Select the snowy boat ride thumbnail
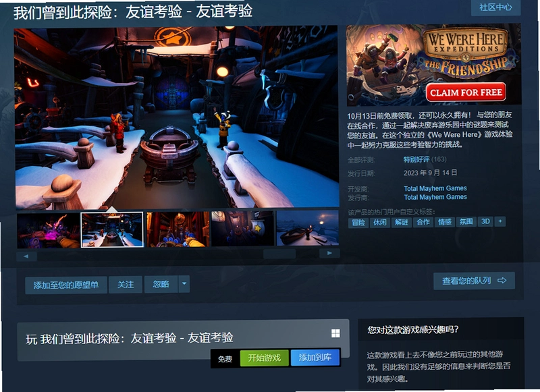The image size is (540, 392). [112, 229]
